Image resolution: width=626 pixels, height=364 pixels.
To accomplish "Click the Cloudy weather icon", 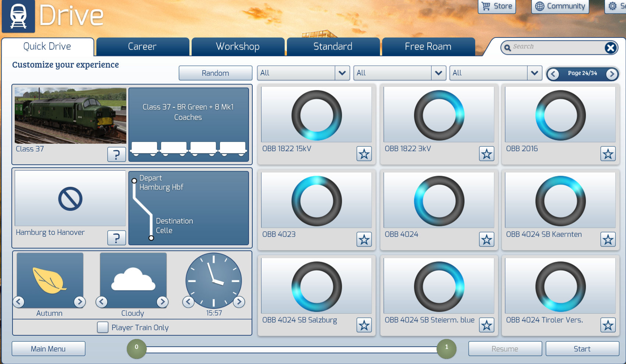I will coord(133,280).
